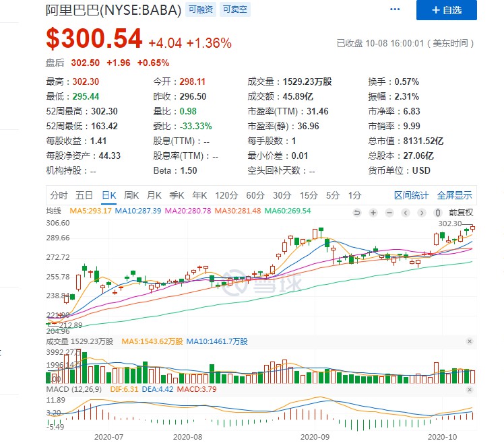Click the 52周最低 value 163.42
Screen dimensions: 504x443
(104, 126)
